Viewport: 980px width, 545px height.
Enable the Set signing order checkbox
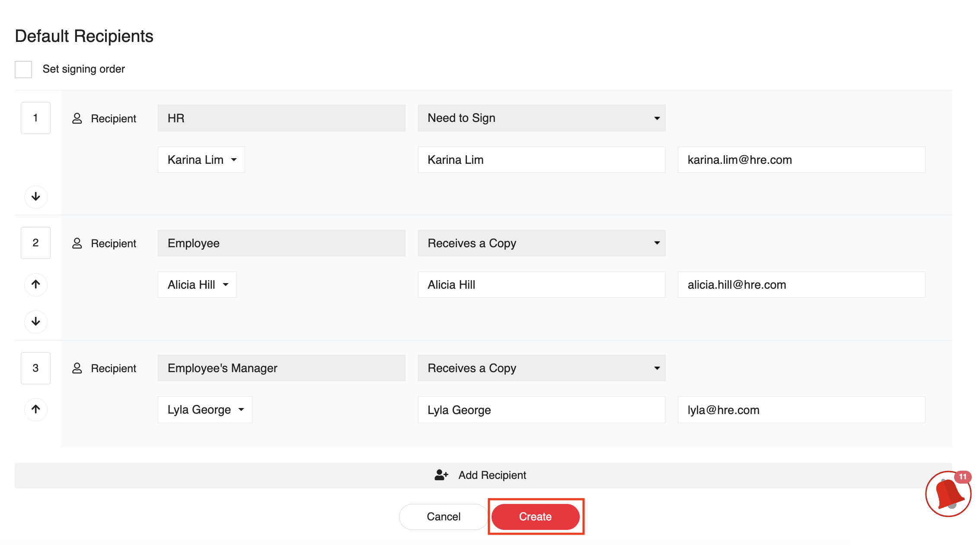[x=23, y=69]
